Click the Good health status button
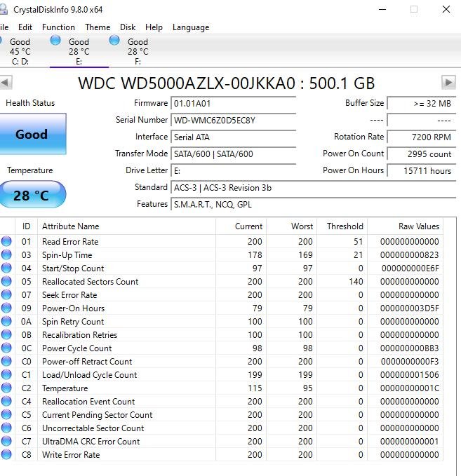Viewport: 461px width, 476px height. pyautogui.click(x=32, y=134)
